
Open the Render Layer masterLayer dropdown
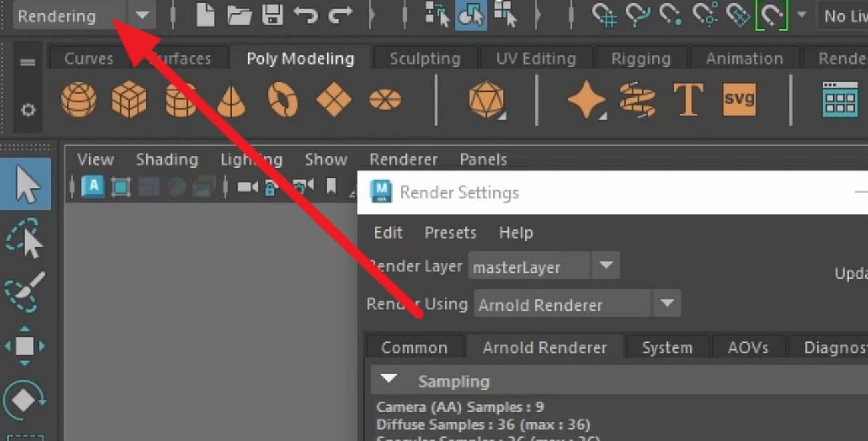coord(606,265)
